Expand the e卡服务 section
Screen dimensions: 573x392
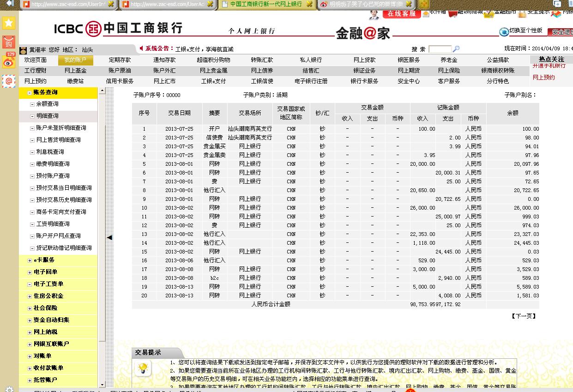(x=30, y=260)
